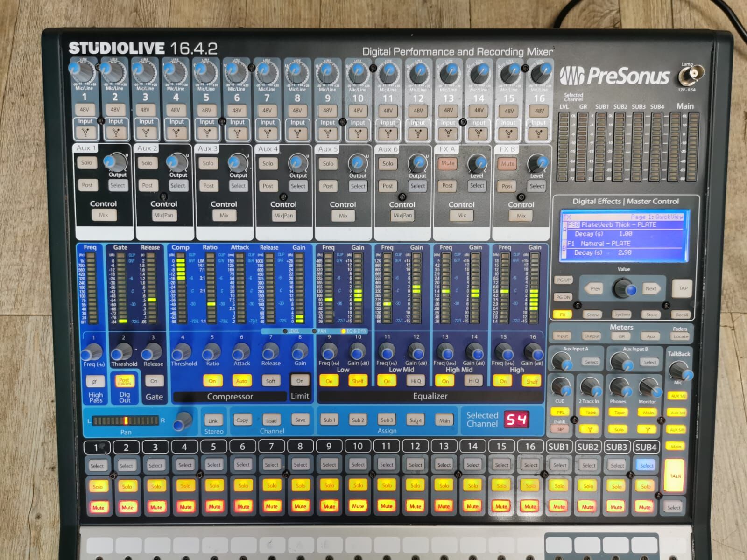Click the Aux 5 Output knob
Image resolution: width=747 pixels, height=560 pixels.
[358, 163]
